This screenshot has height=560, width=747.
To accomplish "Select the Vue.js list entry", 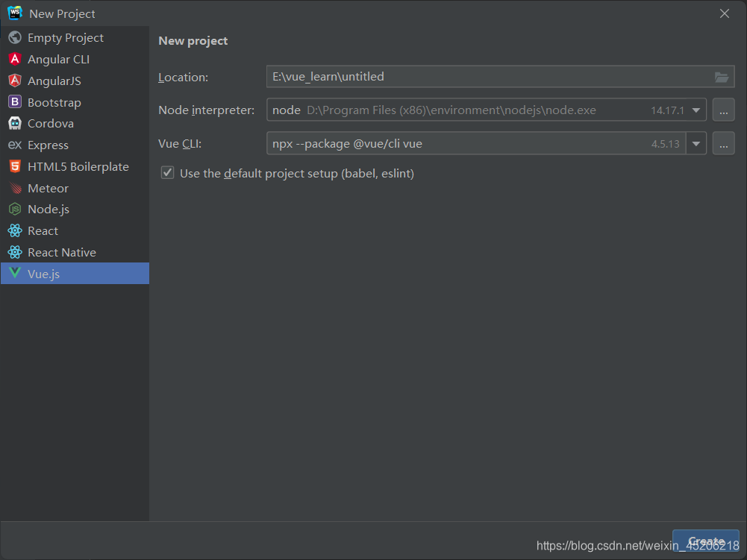I will point(75,274).
